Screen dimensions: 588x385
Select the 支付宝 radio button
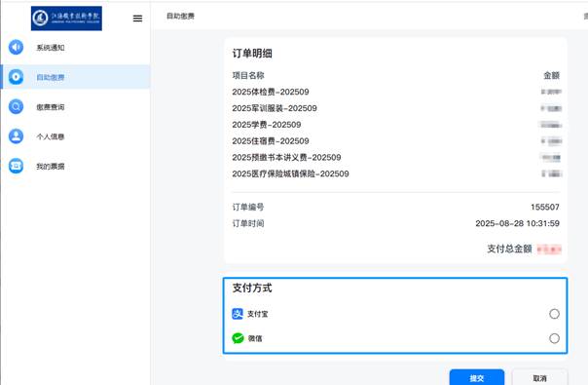554,314
